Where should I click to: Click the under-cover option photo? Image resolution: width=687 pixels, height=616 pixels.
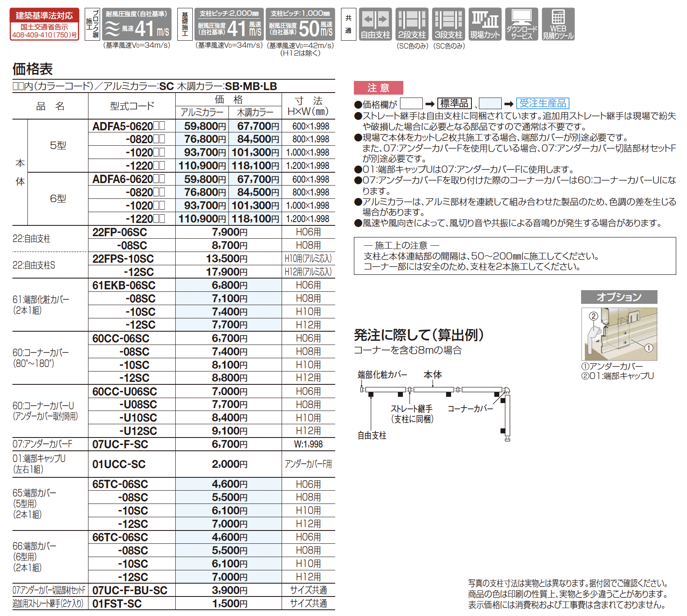tap(619, 334)
